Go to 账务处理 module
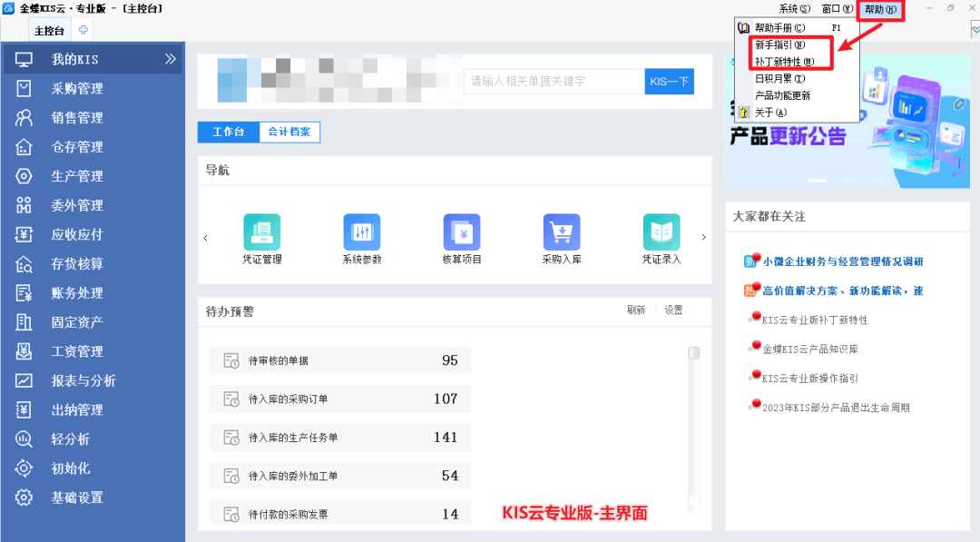Viewport: 980px width, 542px height. coord(77,293)
